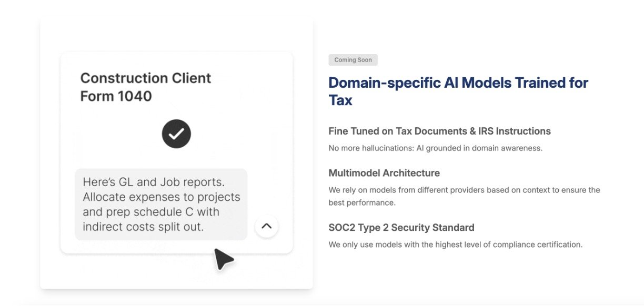This screenshot has height=306, width=644.
Task: Click the best performance text line
Action: click(361, 202)
